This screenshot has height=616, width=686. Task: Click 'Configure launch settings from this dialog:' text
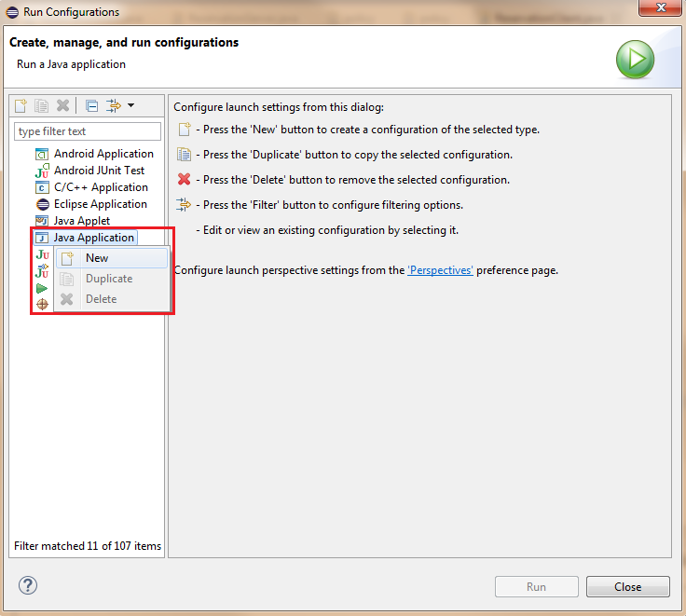(279, 107)
